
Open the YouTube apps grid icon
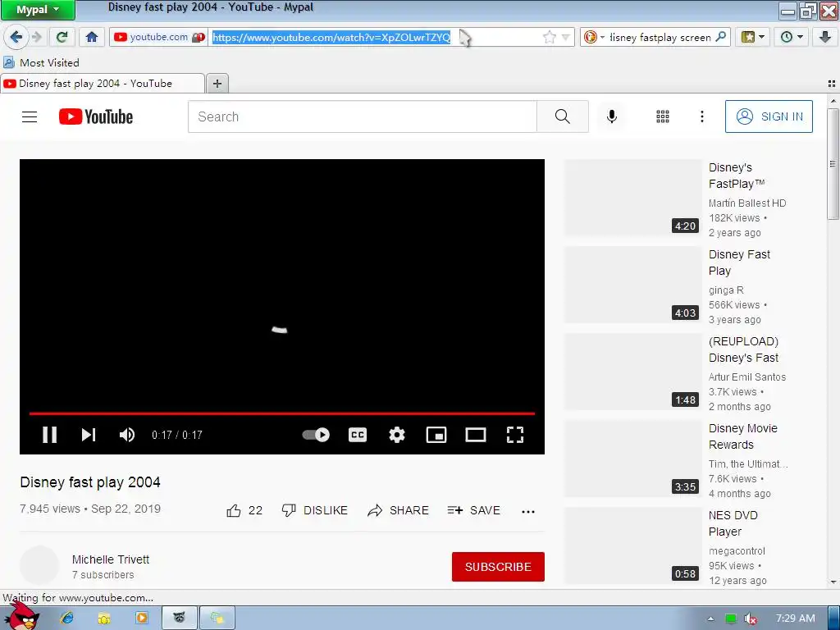click(x=663, y=116)
